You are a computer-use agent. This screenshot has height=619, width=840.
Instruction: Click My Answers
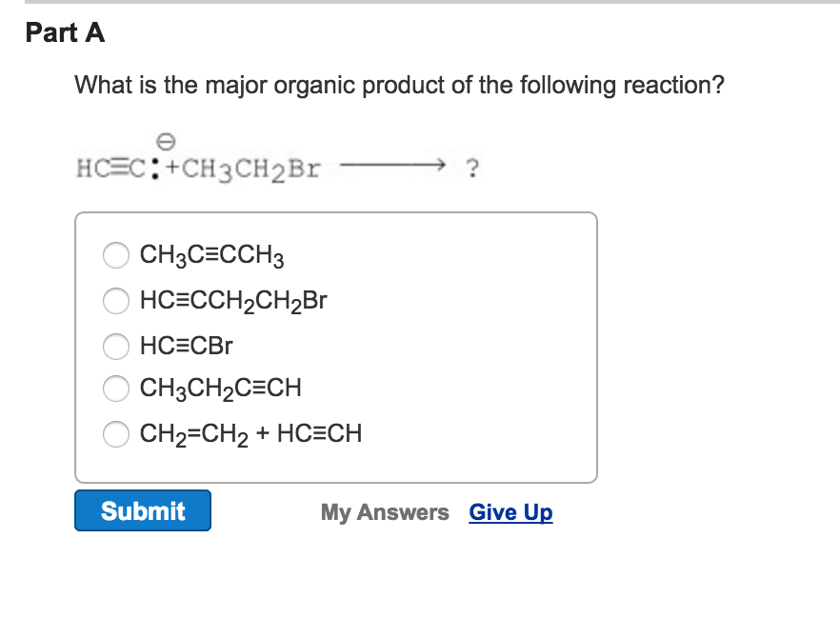click(385, 512)
